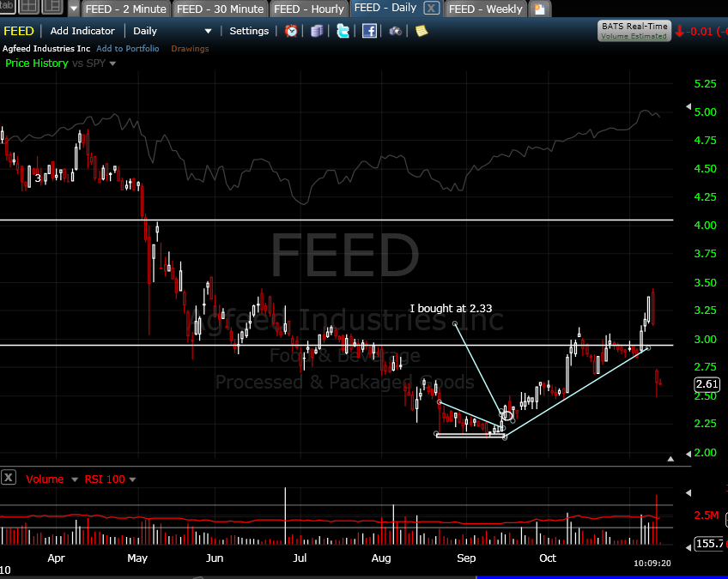Click the 10:09:20 timestamp
This screenshot has height=579, width=728.
[652, 564]
